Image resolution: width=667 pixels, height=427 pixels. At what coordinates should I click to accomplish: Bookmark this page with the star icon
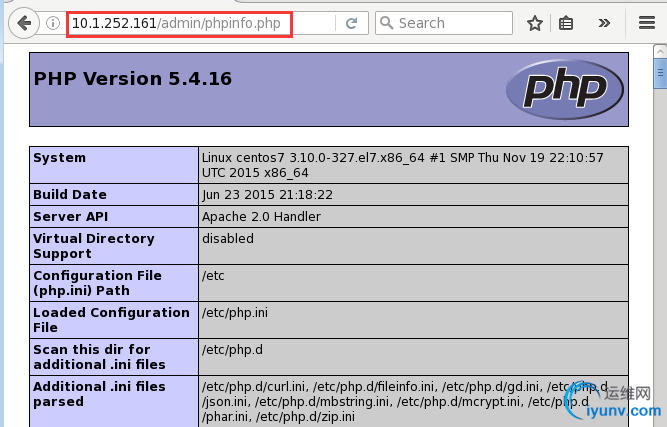[535, 23]
